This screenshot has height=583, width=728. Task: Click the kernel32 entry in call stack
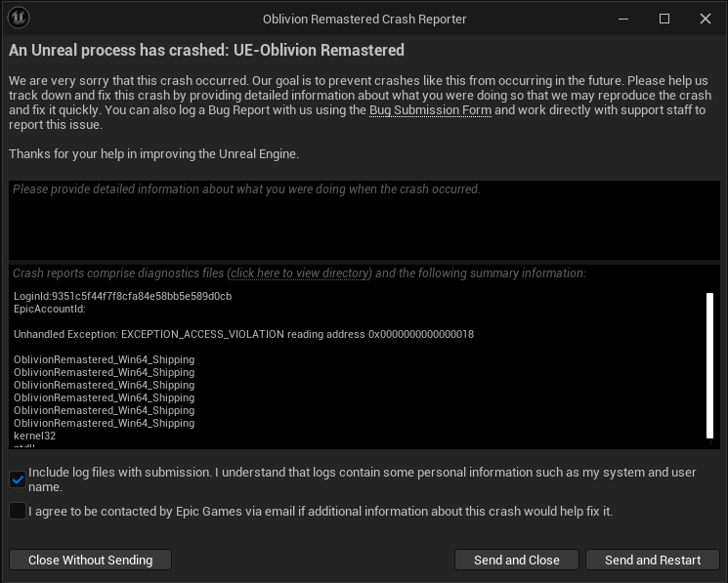point(34,436)
